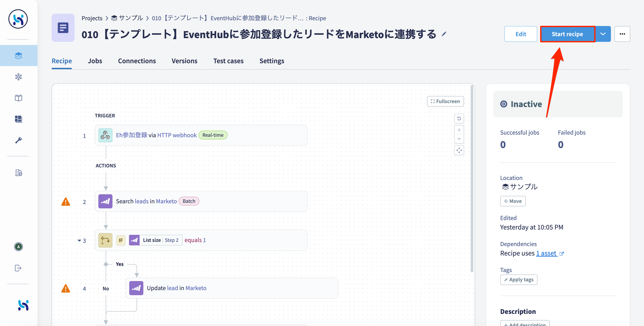
Task: Fit the recipe to the canvas view
Action: (x=459, y=150)
